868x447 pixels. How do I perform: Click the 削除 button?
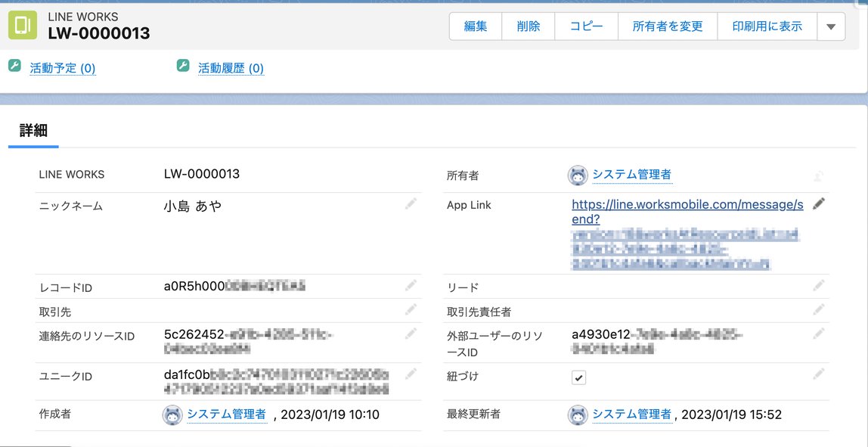click(528, 26)
